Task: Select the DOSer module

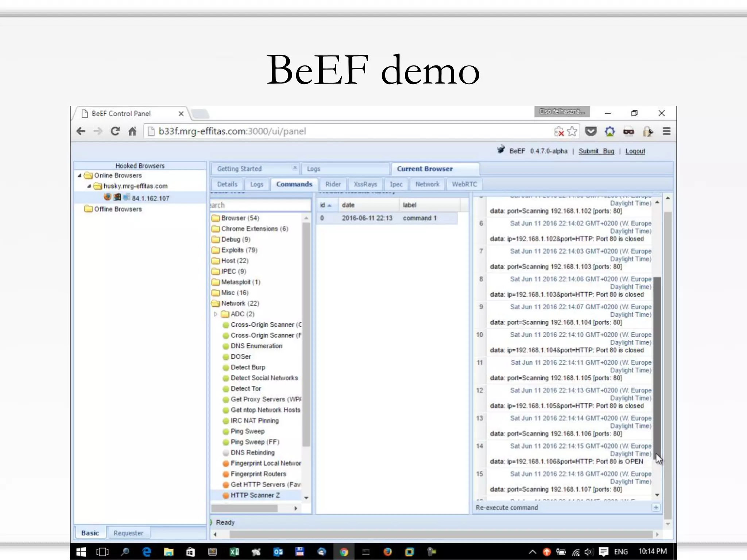Action: click(241, 357)
